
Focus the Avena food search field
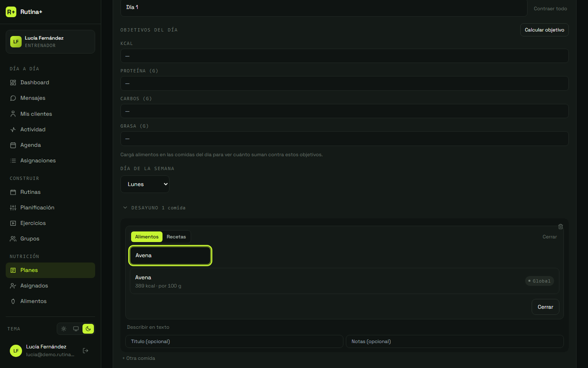(x=170, y=256)
